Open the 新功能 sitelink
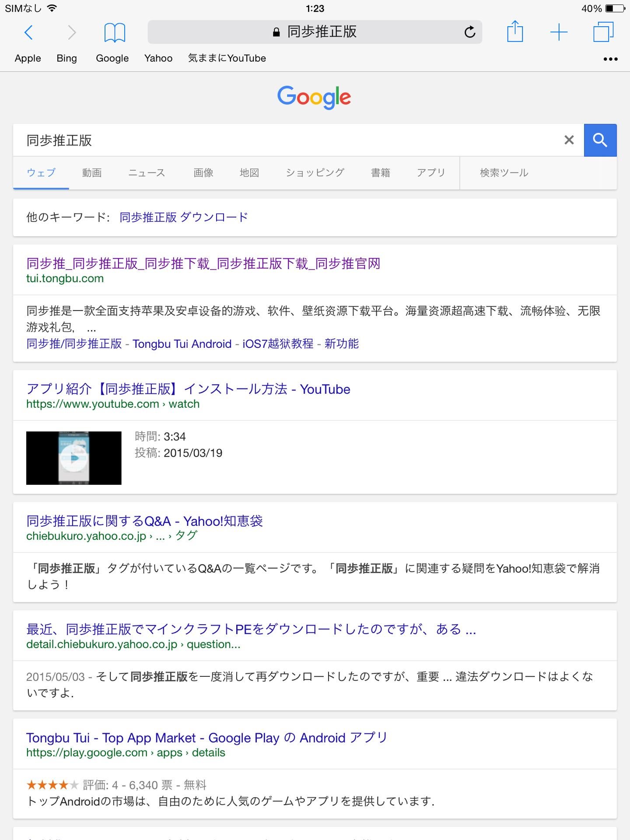 pos(342,344)
